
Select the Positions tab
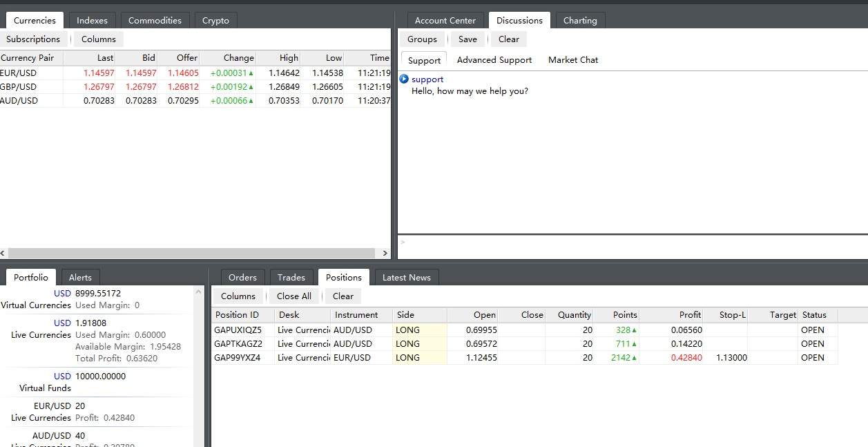pyautogui.click(x=344, y=277)
